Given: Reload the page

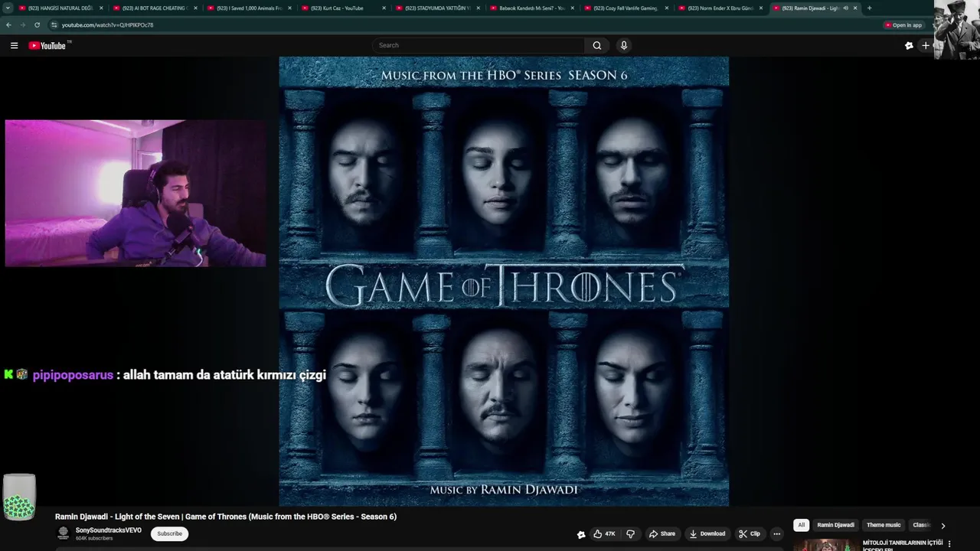Looking at the screenshot, I should (x=37, y=24).
